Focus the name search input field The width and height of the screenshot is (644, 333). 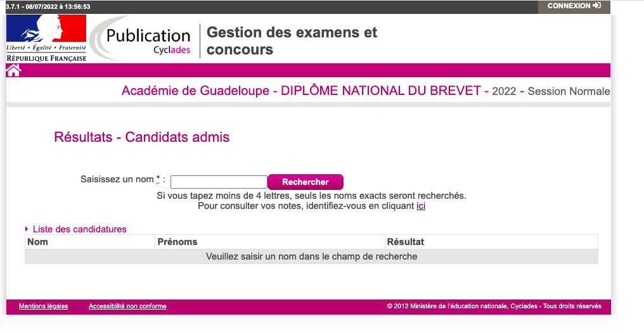pos(219,182)
